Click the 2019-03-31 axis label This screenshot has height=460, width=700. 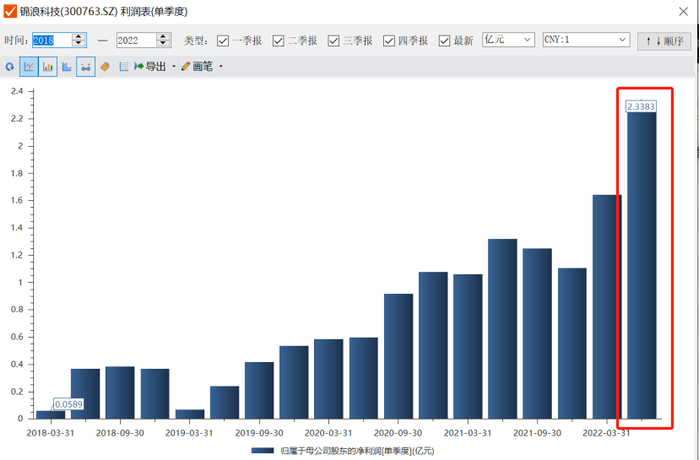click(189, 433)
